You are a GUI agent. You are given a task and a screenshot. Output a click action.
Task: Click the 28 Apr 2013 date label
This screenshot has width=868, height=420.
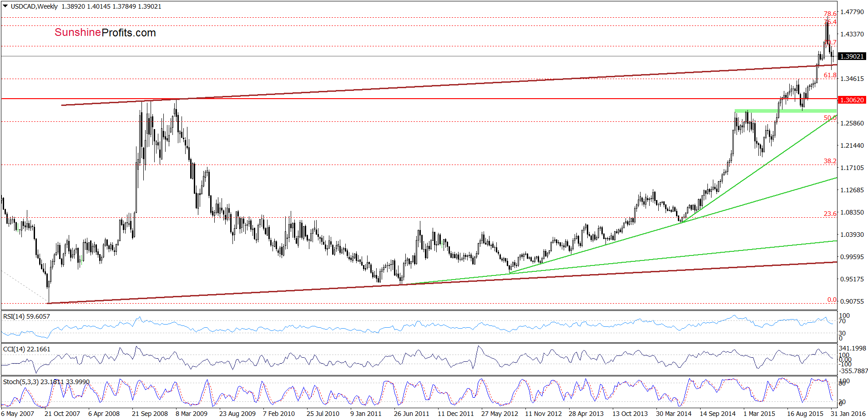click(x=586, y=414)
